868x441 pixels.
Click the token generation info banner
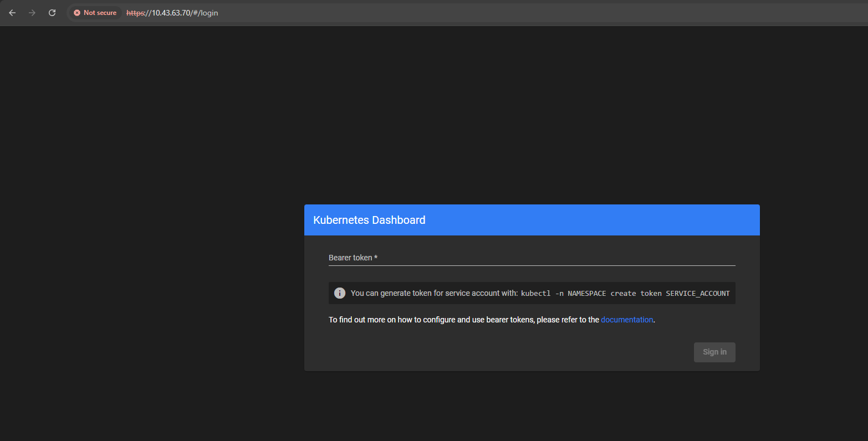532,293
